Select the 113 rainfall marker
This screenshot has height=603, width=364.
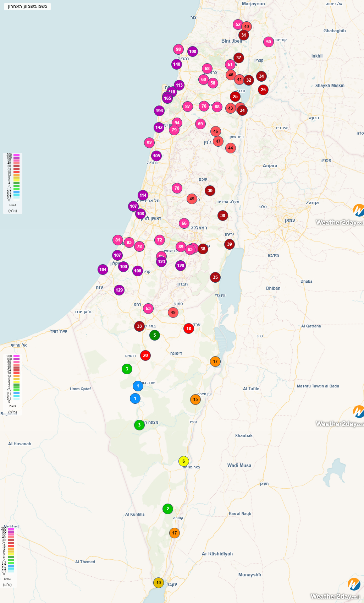[179, 85]
